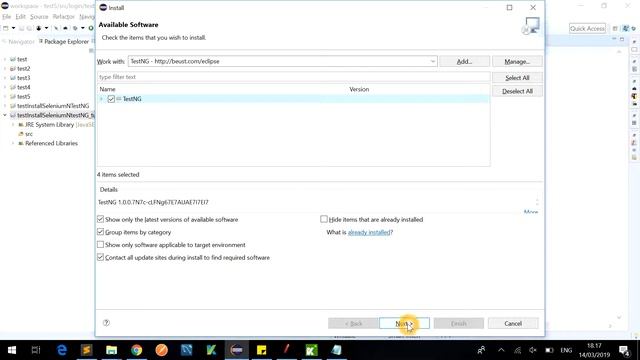Image resolution: width=640 pixels, height=360 pixels.
Task: Select the src folder in Package Explorer
Action: pos(29,134)
